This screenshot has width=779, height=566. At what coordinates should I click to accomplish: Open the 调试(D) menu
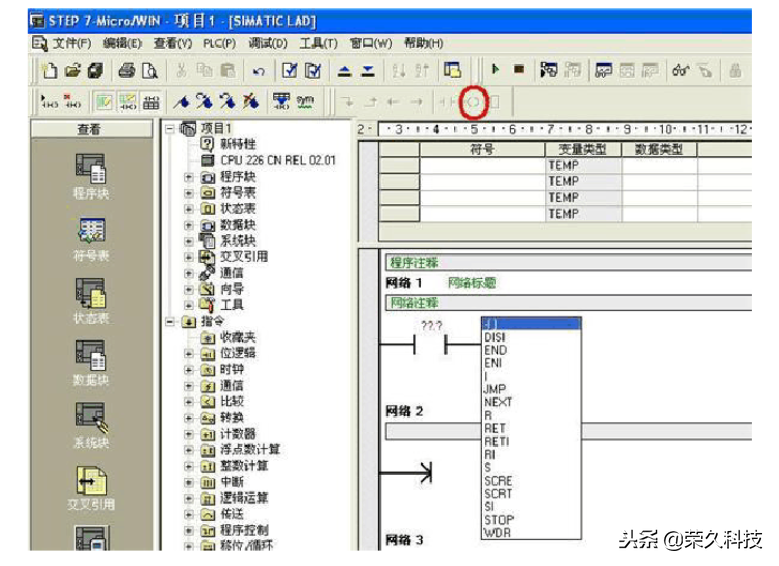click(x=267, y=43)
